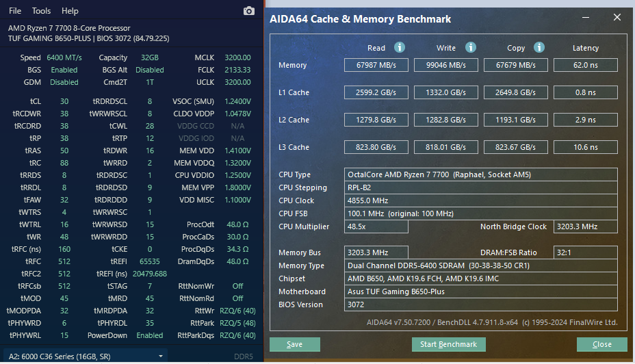
Task: Click the CPU Stepping RPL-B2 field
Action: pos(481,187)
